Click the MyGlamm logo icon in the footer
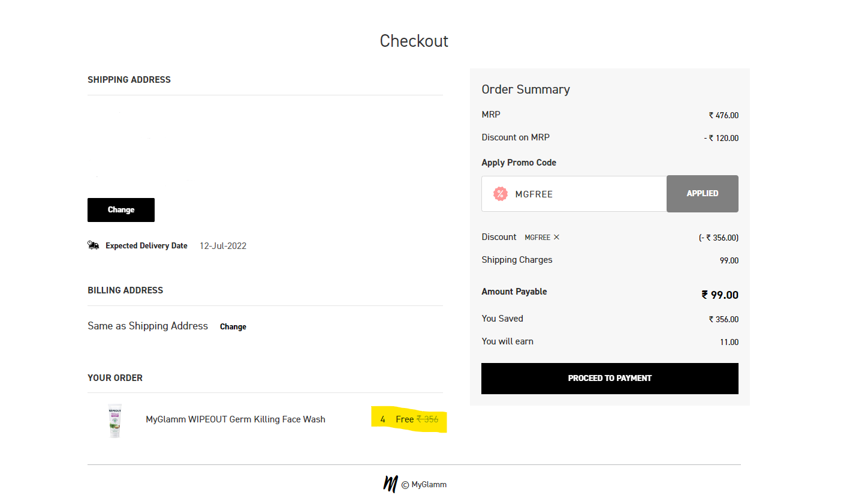The image size is (868, 504). pyautogui.click(x=391, y=484)
